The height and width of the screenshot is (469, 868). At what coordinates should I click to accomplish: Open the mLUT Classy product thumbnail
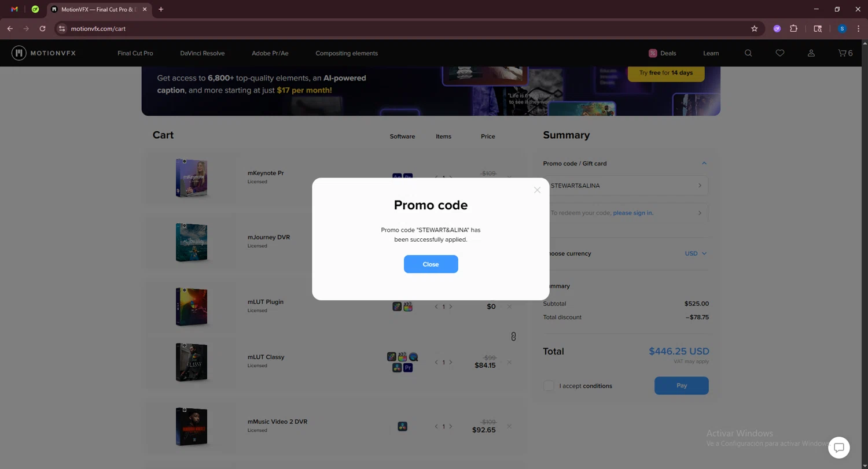(192, 362)
